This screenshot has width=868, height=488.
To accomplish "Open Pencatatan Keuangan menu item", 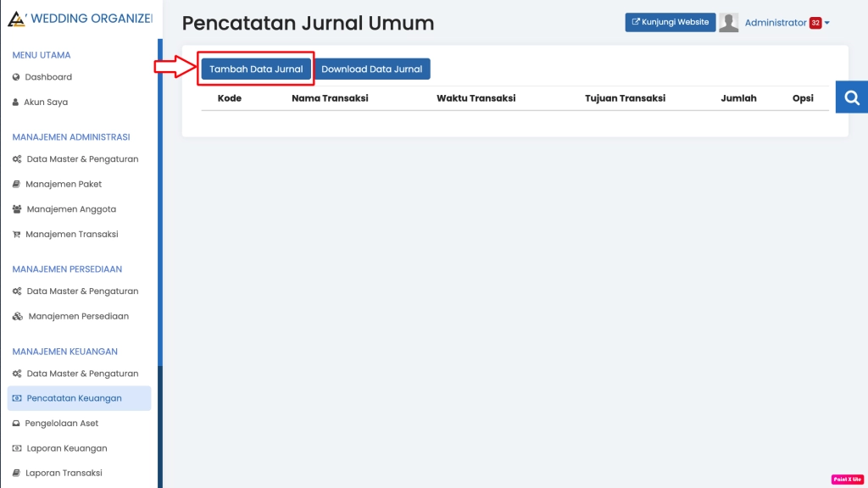I will pyautogui.click(x=74, y=398).
